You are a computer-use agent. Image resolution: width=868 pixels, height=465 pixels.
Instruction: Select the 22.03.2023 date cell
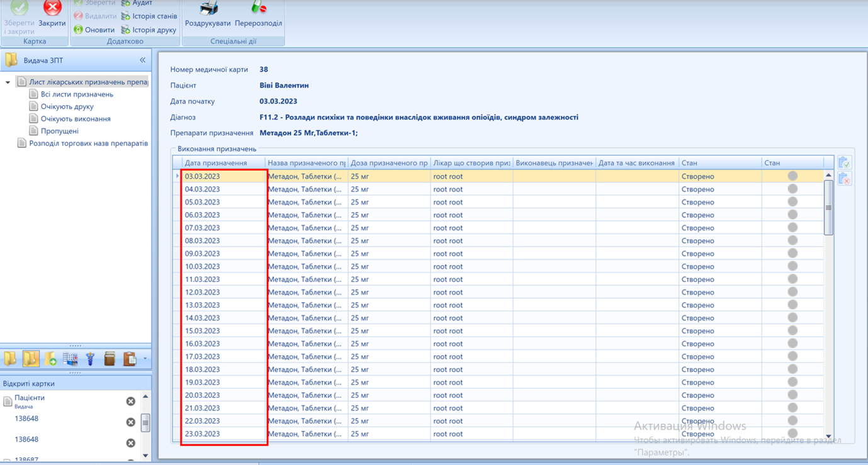coord(223,421)
